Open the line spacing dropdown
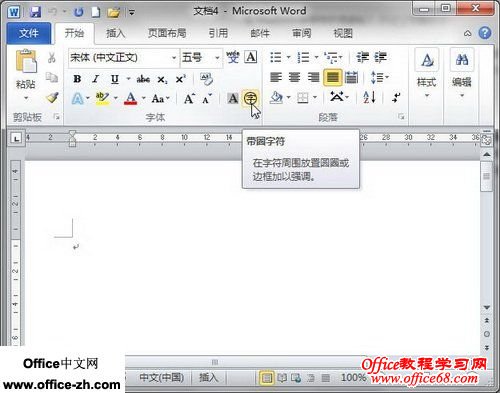Screen dimensions: 500x393 [x=380, y=77]
